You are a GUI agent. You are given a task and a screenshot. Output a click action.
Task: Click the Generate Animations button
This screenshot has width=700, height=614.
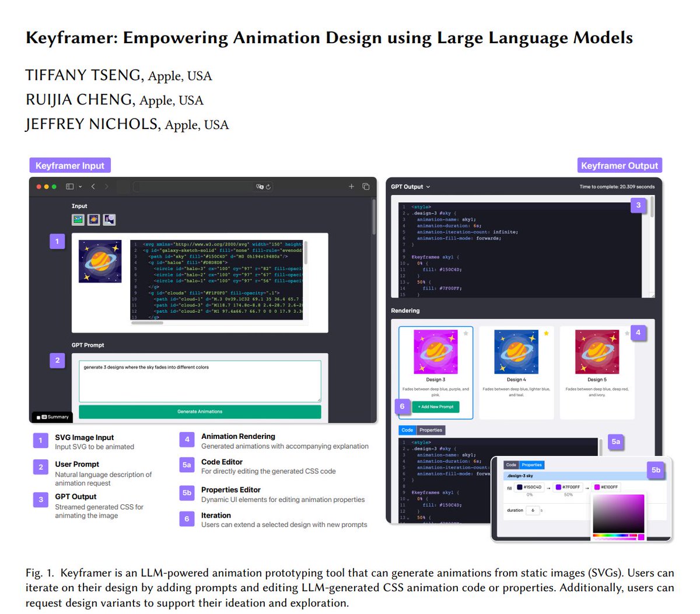pos(200,411)
